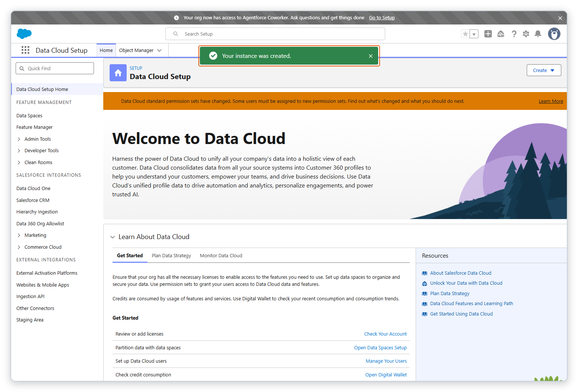Image resolution: width=578 pixels, height=392 pixels.
Task: Switch to the Monitor Data Cloud tab
Action: [x=221, y=255]
